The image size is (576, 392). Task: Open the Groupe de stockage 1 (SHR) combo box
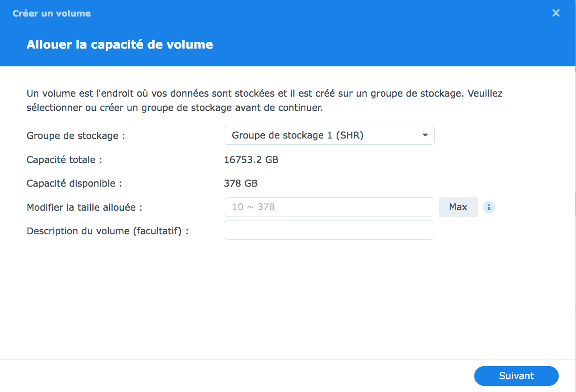click(329, 135)
